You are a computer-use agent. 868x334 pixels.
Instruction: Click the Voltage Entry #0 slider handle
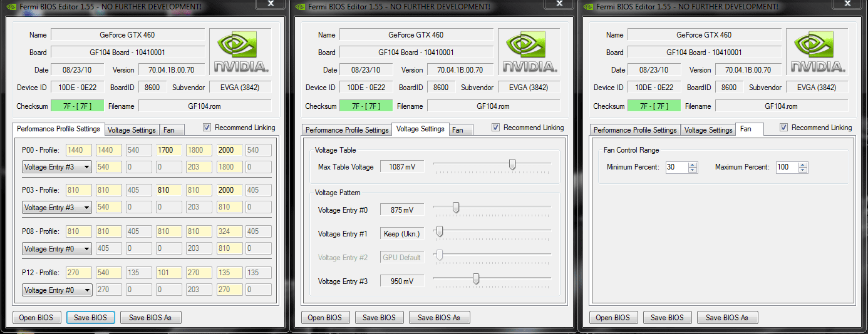[x=456, y=208]
